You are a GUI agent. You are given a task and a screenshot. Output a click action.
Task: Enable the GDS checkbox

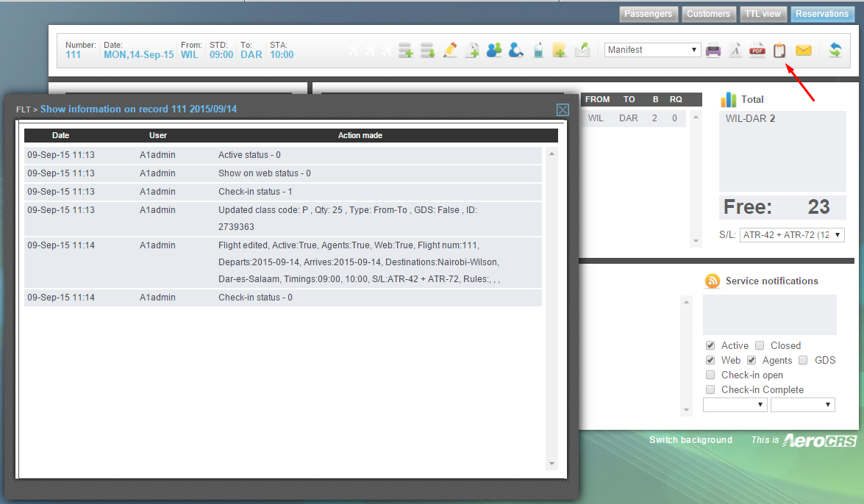click(804, 360)
